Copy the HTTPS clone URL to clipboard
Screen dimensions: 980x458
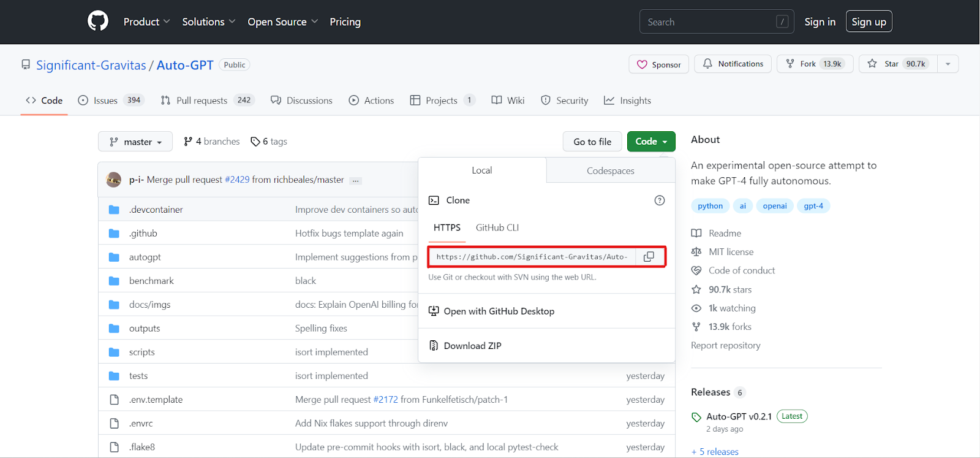[x=649, y=256]
